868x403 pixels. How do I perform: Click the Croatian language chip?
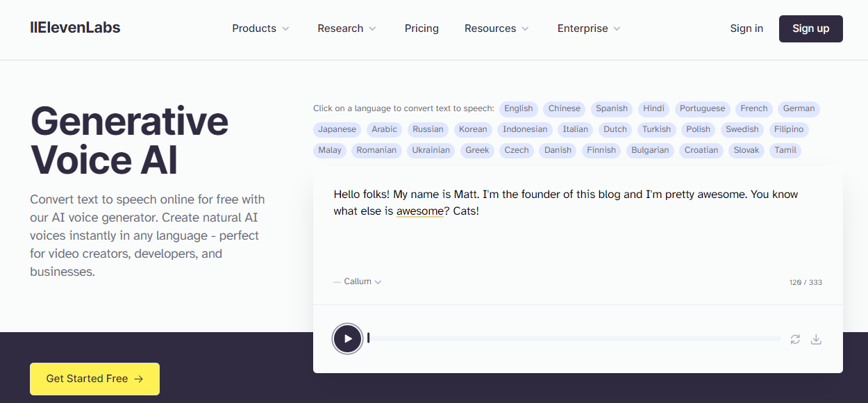pos(701,150)
